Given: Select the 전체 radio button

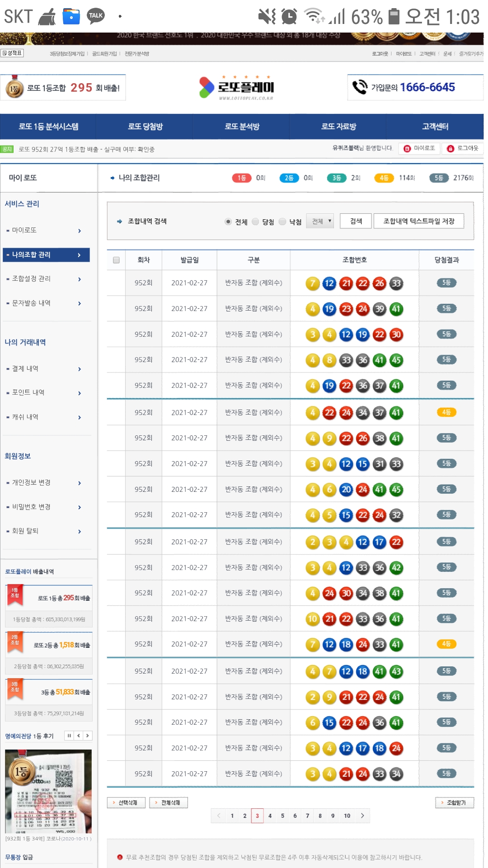Looking at the screenshot, I should (x=228, y=222).
